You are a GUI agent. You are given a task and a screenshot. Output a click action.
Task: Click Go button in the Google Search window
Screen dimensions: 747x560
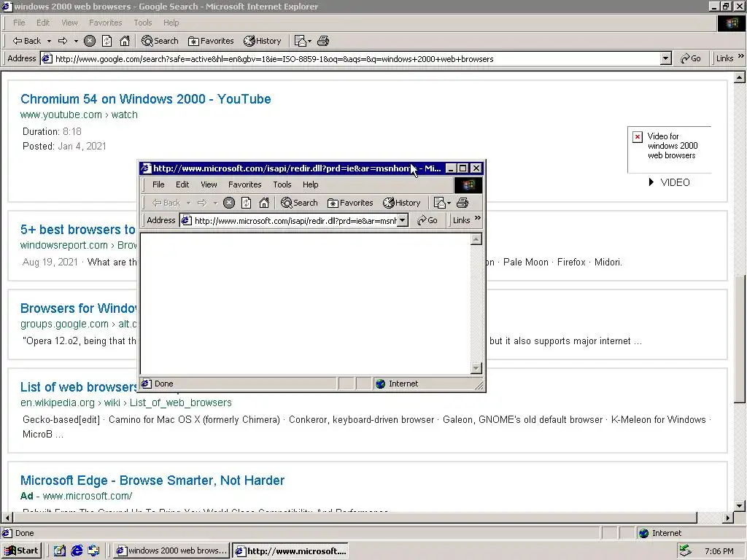point(691,58)
